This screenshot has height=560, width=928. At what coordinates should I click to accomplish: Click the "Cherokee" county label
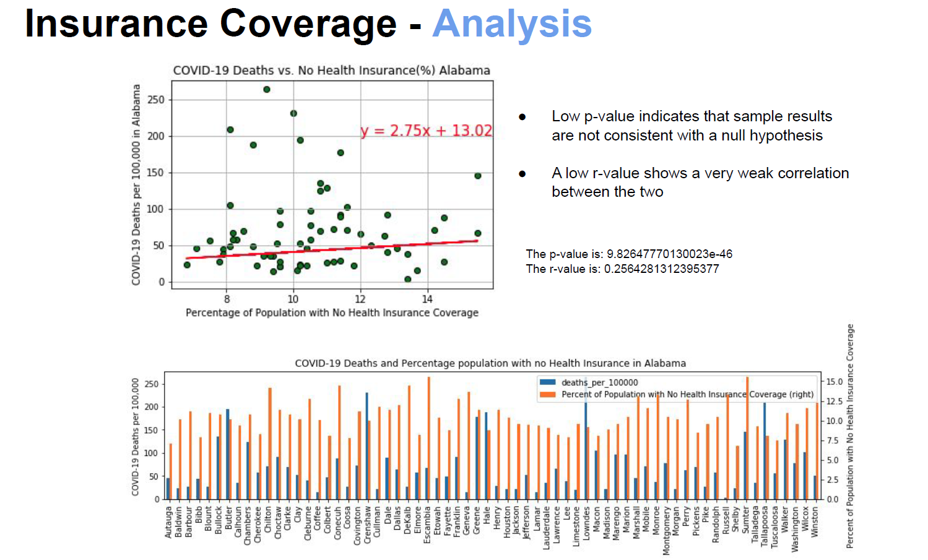point(258,525)
